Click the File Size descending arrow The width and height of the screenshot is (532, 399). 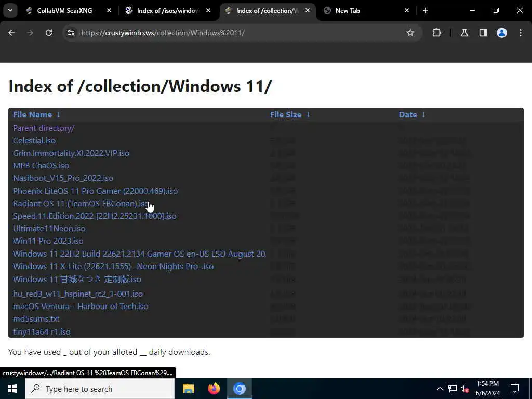click(308, 115)
